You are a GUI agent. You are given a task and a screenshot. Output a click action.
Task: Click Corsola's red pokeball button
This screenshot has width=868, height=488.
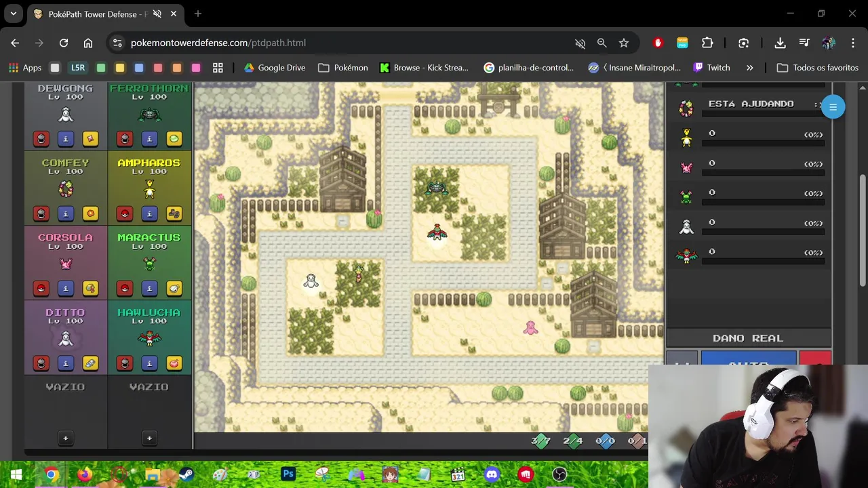pos(41,289)
